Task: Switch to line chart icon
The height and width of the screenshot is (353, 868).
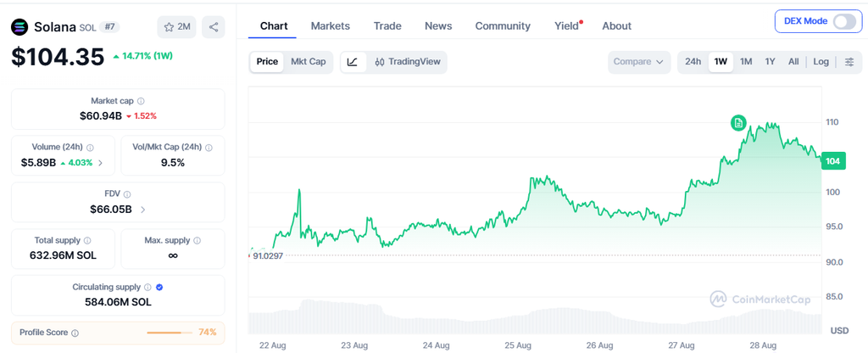Action: click(x=353, y=62)
